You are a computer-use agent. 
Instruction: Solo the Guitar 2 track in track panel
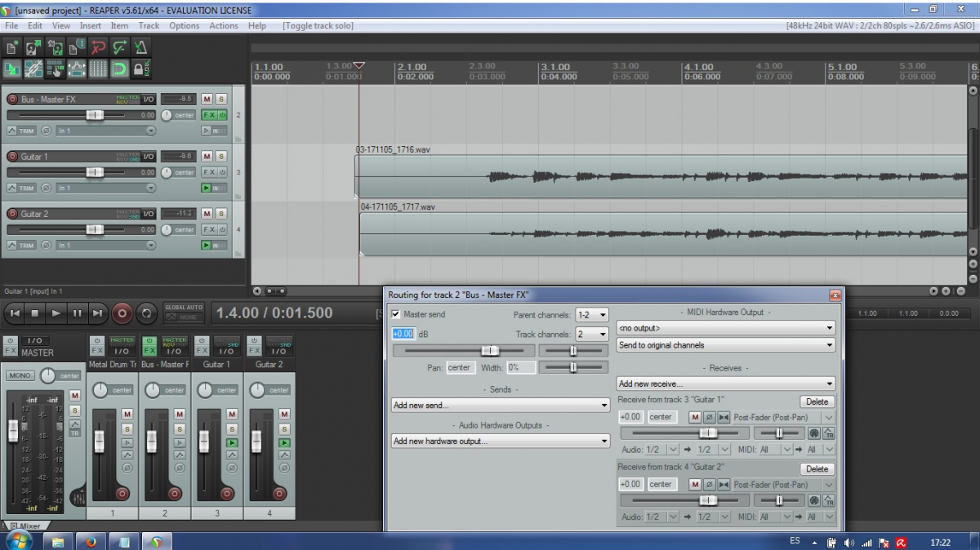[x=220, y=213]
